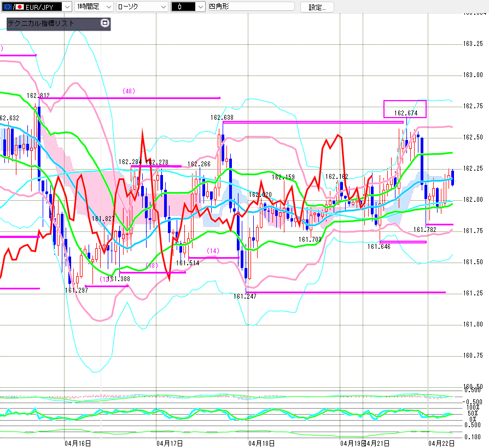Click the 162.159 price label
This screenshot has height=448, width=489.
(x=283, y=177)
